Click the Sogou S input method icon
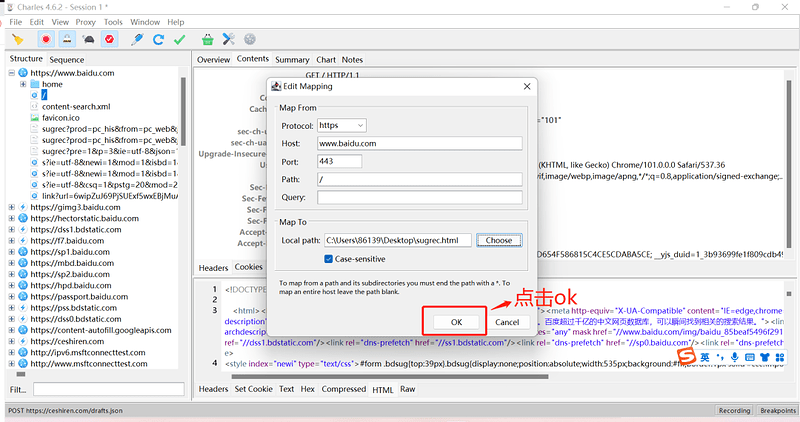 pyautogui.click(x=687, y=356)
